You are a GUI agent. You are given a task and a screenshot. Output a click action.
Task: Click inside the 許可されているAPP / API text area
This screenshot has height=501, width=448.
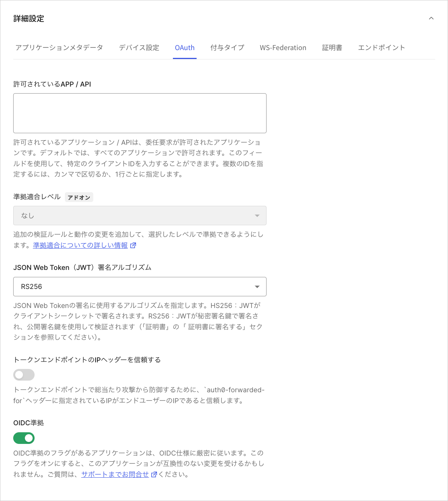[x=139, y=113]
